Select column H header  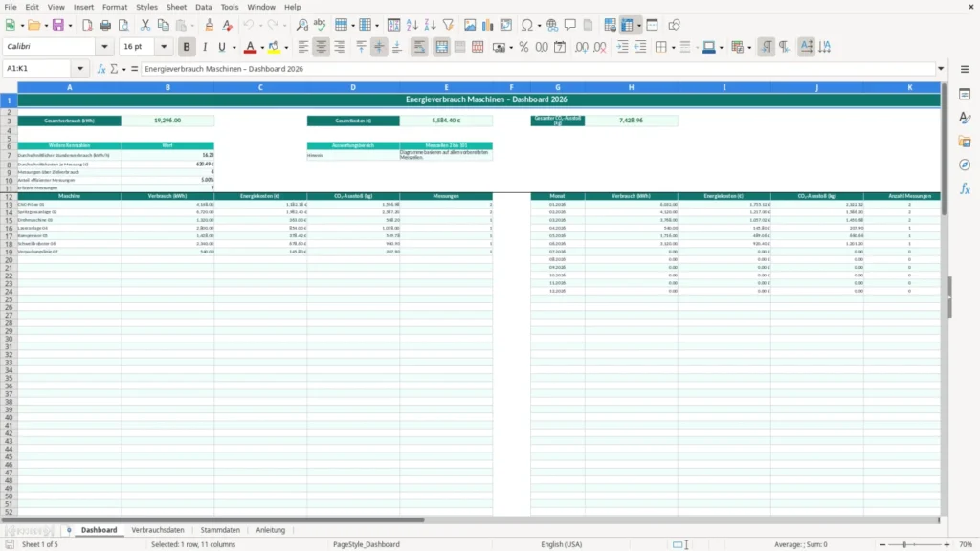(x=631, y=87)
